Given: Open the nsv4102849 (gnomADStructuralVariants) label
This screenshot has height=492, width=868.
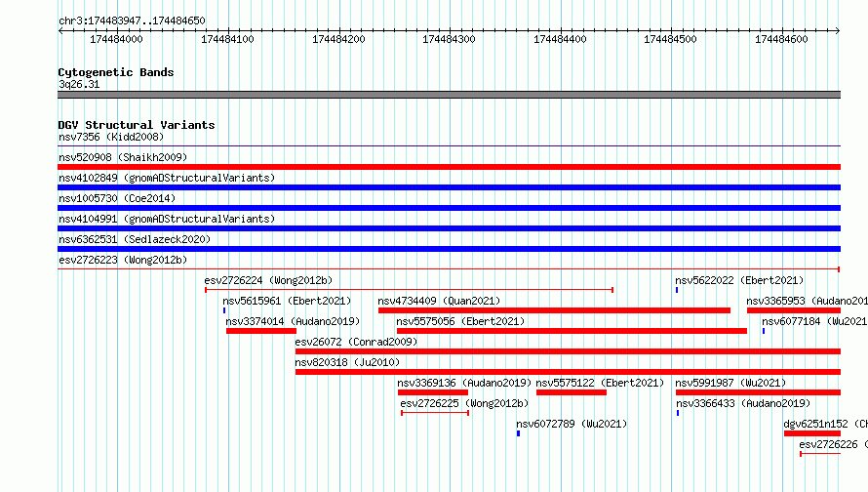Looking at the screenshot, I should 167,178.
